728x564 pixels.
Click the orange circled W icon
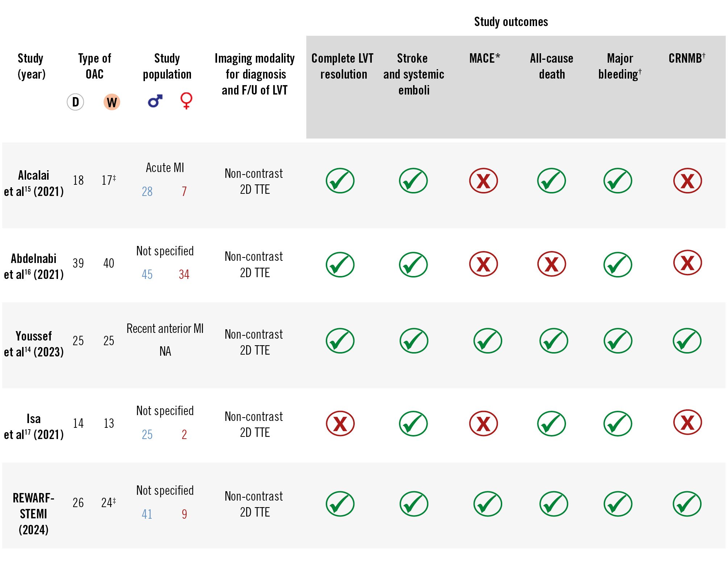coord(112,102)
